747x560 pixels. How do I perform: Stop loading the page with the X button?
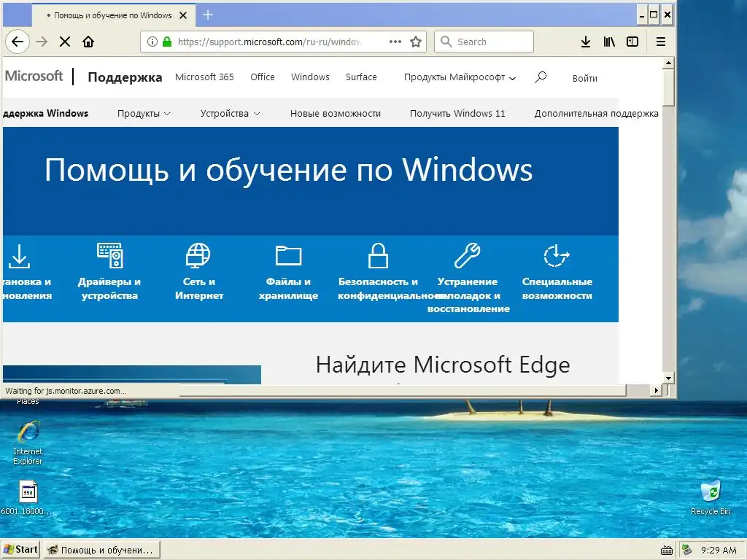[x=65, y=42]
